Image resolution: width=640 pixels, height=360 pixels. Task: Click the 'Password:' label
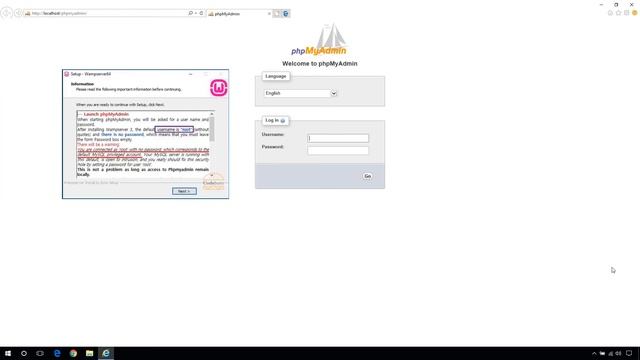[272, 147]
